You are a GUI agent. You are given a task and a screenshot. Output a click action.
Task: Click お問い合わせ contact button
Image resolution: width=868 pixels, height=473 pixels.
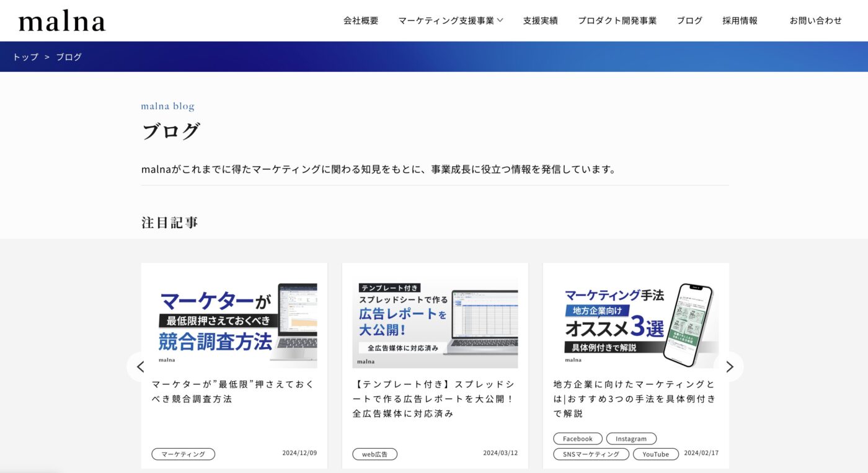[815, 20]
